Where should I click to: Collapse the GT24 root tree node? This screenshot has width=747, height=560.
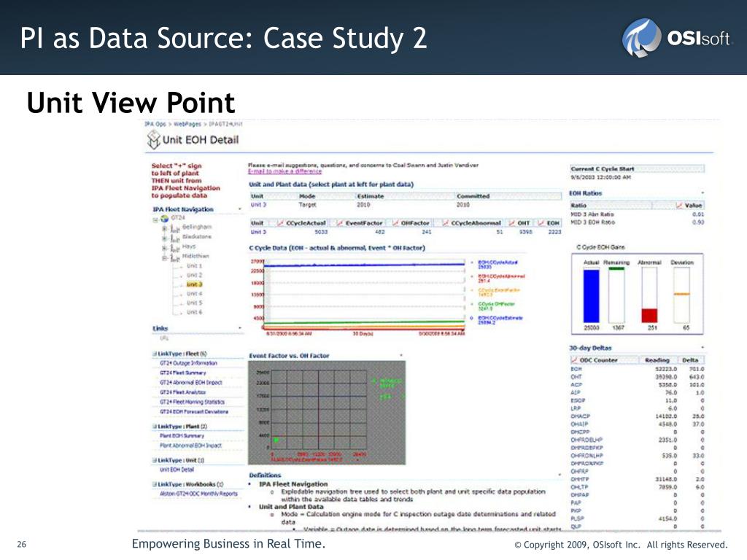click(155, 219)
